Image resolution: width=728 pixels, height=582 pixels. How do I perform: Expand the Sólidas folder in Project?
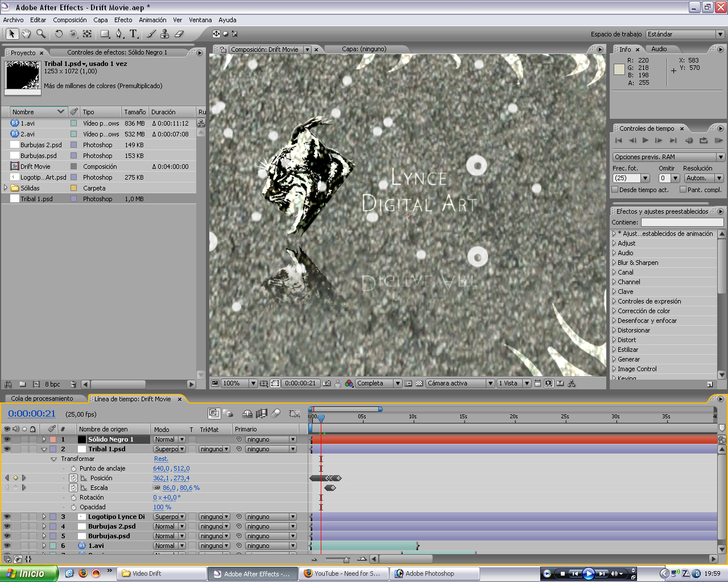6,188
